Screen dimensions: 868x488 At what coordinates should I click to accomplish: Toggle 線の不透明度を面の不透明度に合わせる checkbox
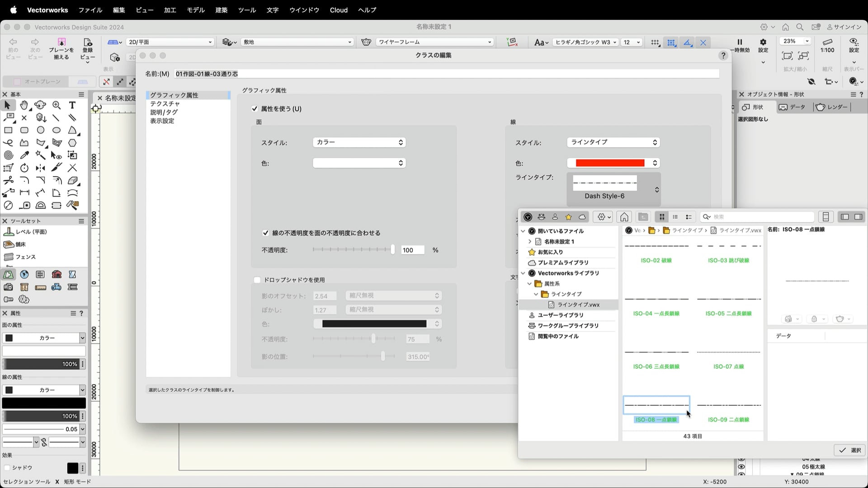coord(266,233)
